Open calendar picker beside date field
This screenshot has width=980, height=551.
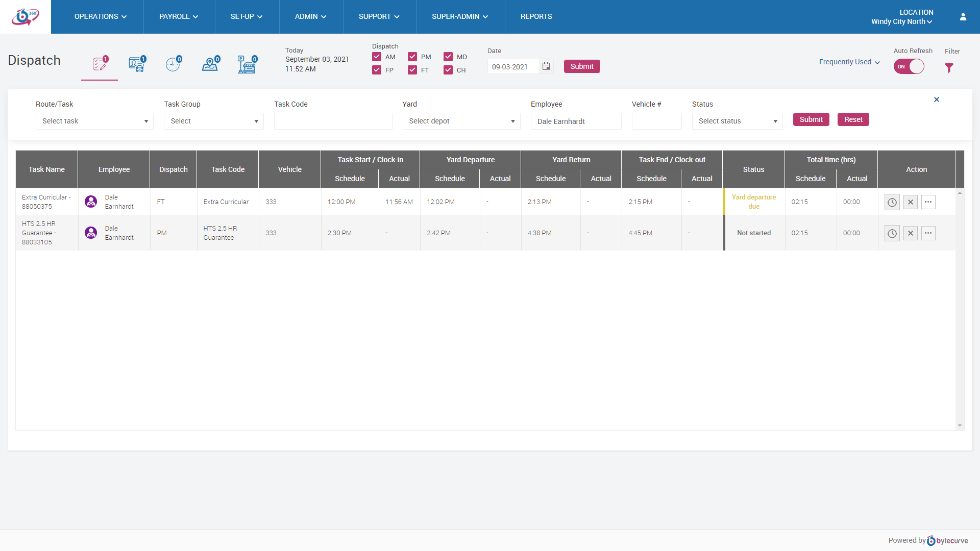click(546, 66)
